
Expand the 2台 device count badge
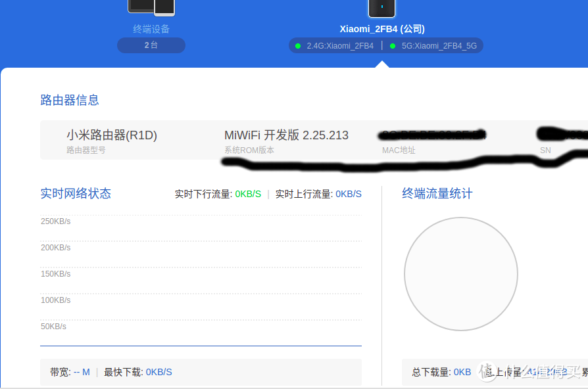pos(151,45)
